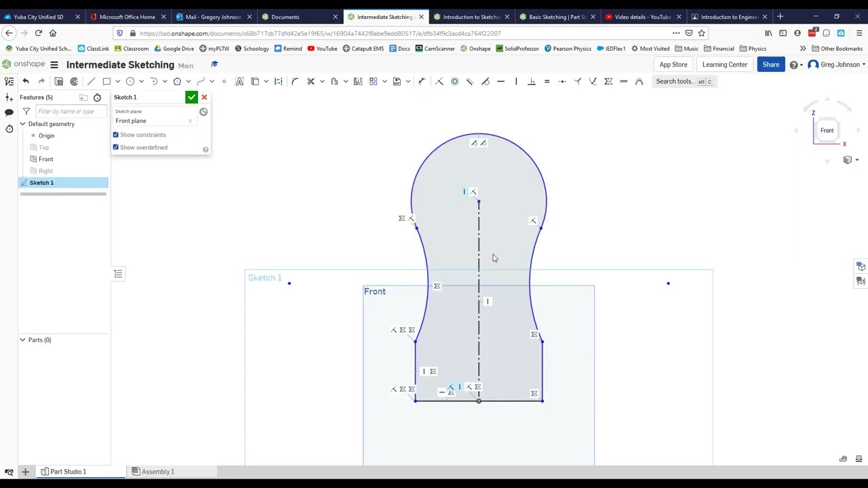Toggle the feature list panel icon
Screen dimensions: 868x488
(9, 81)
